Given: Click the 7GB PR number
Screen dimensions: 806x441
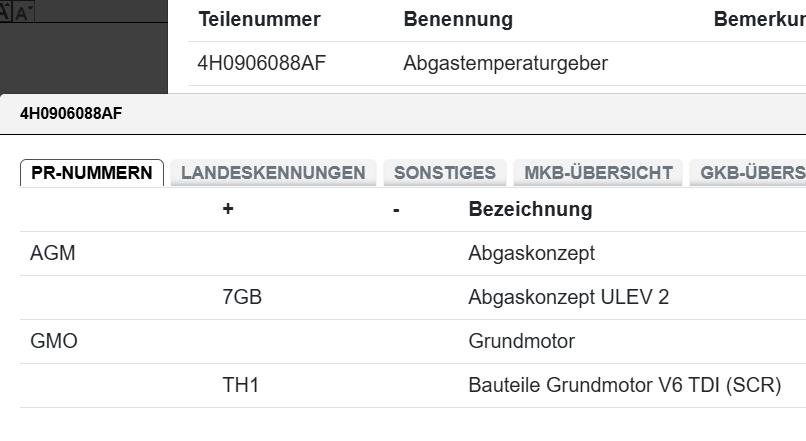Looking at the screenshot, I should pos(242,297).
